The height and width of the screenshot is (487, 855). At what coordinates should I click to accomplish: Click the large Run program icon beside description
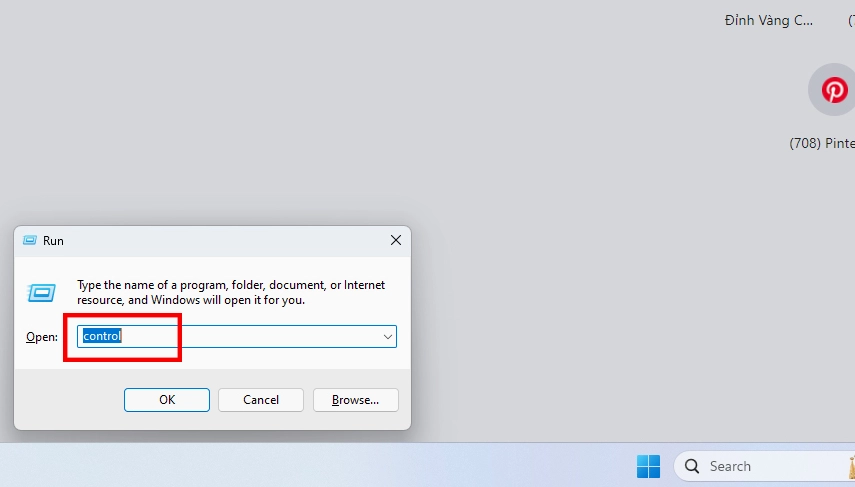pos(41,292)
